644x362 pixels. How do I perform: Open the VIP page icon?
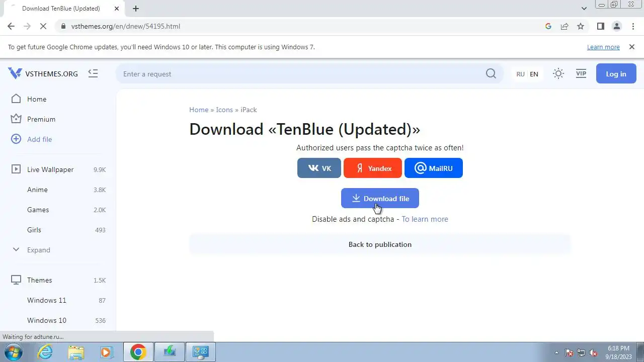coord(581,73)
